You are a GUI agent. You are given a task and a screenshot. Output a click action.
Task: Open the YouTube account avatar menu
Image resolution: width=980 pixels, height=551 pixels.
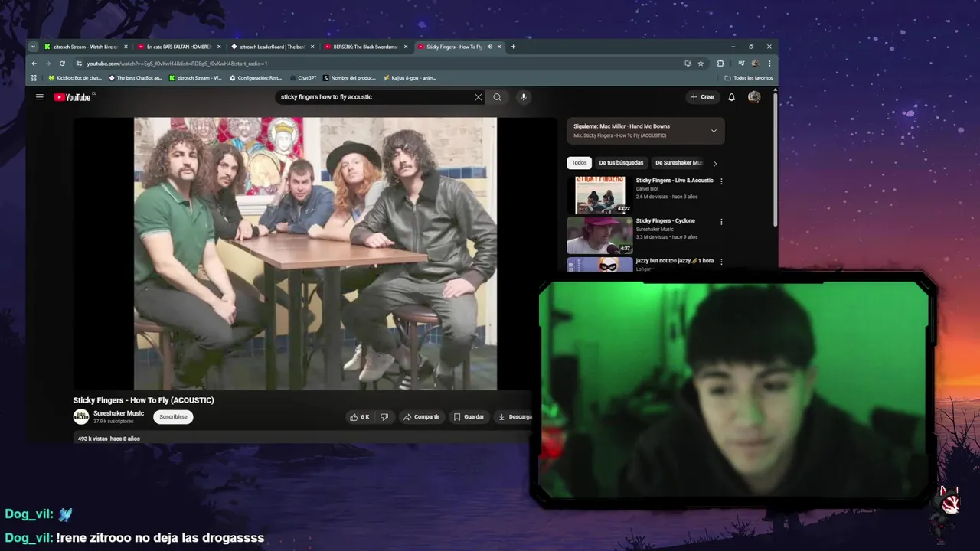tap(754, 97)
